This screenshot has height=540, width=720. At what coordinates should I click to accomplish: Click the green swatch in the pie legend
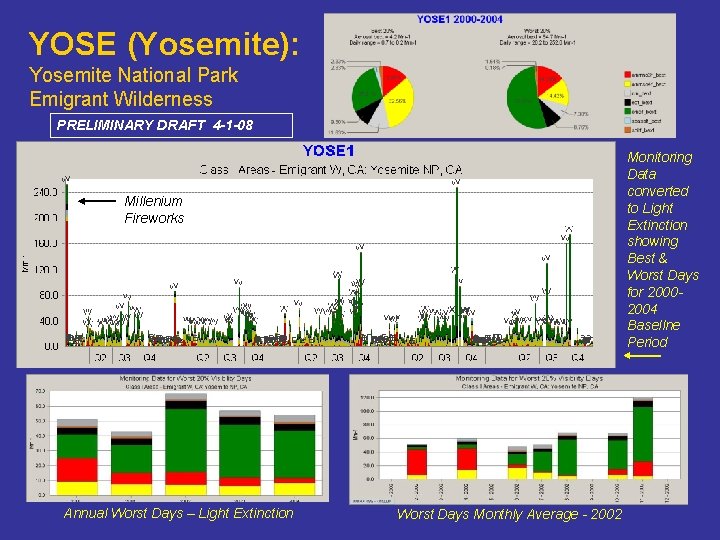[627, 111]
